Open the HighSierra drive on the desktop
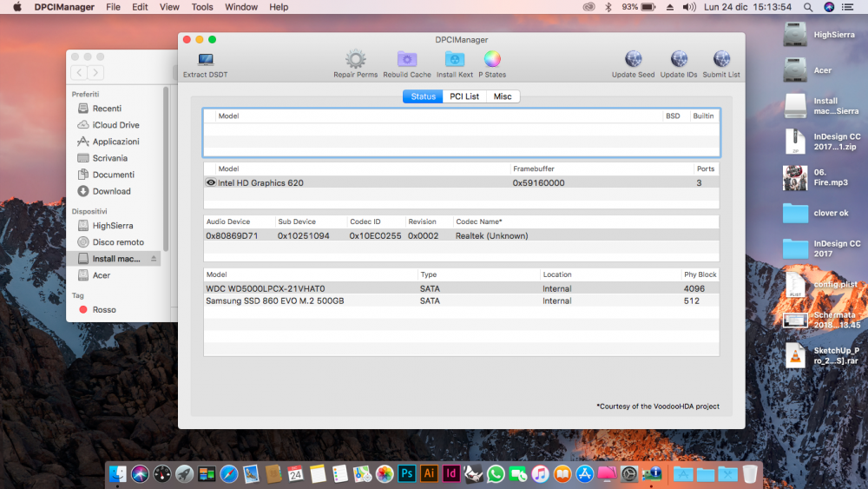 pos(795,35)
